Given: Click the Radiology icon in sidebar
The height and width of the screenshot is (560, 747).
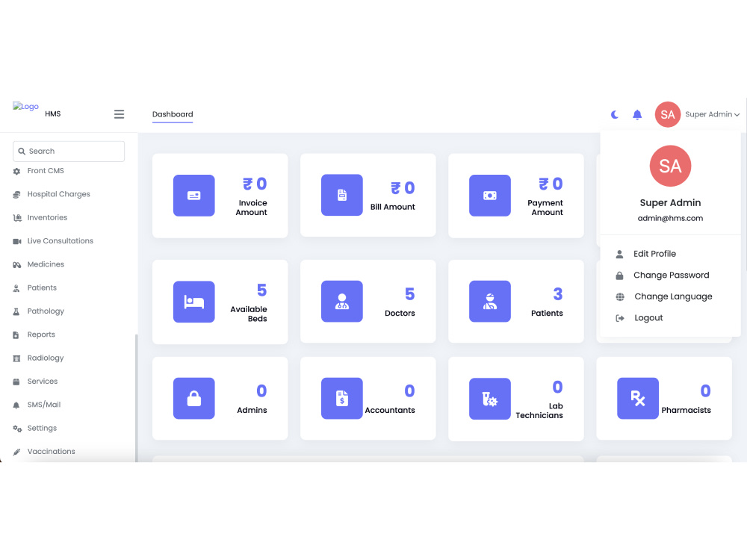Looking at the screenshot, I should (16, 358).
